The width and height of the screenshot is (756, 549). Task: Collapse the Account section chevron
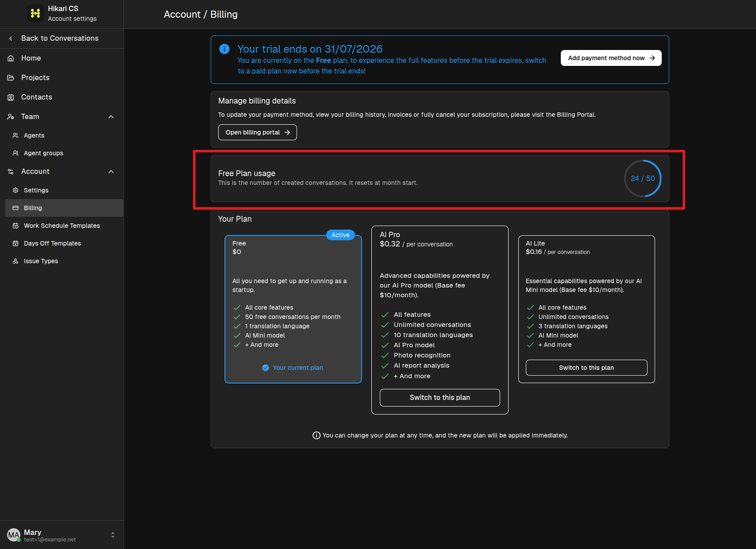tap(111, 172)
